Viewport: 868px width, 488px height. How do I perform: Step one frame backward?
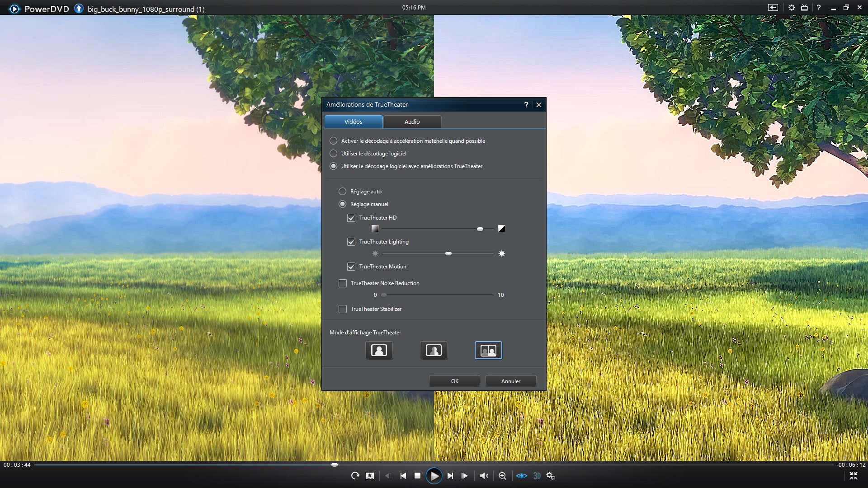(388, 475)
